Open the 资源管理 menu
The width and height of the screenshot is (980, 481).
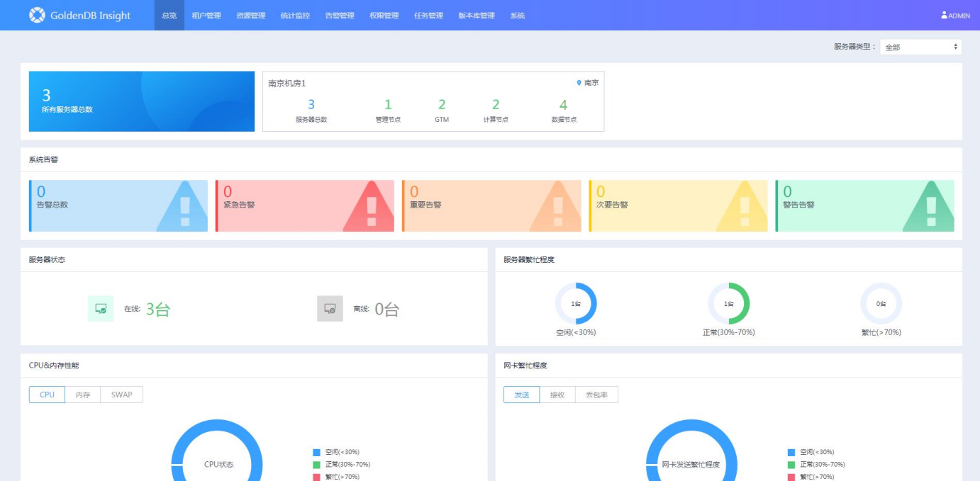251,16
